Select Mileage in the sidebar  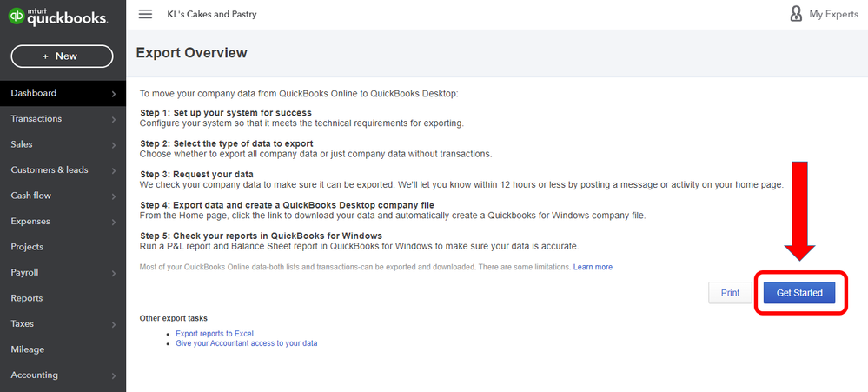point(28,349)
